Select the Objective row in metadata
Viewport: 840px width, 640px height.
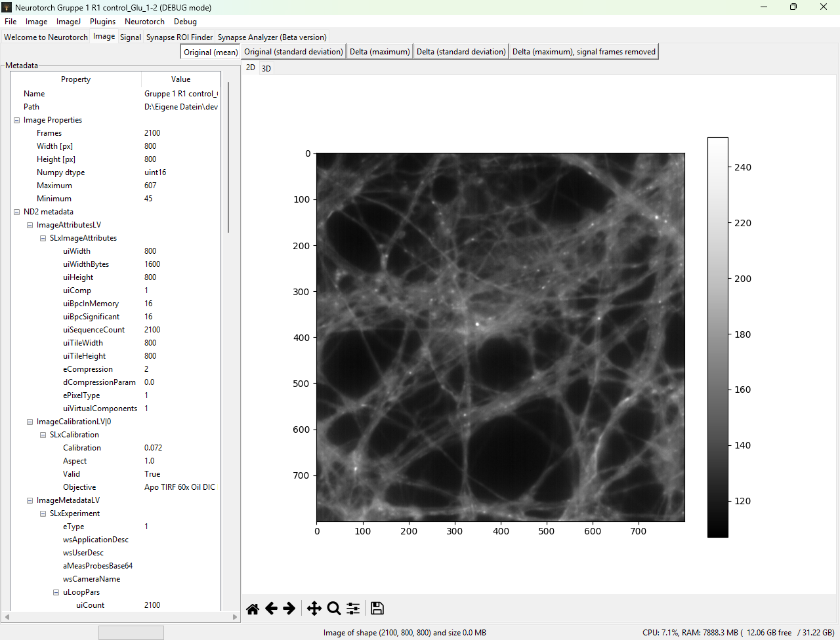(79, 487)
